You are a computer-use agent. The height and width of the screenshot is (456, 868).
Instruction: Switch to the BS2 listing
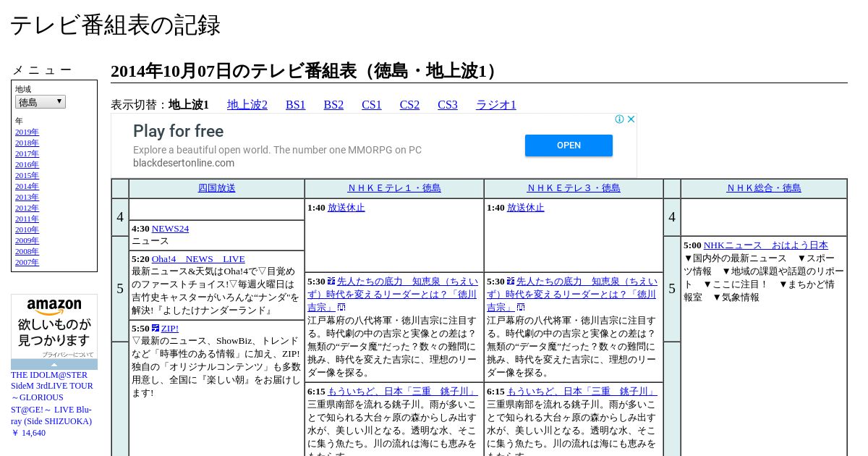tap(333, 105)
